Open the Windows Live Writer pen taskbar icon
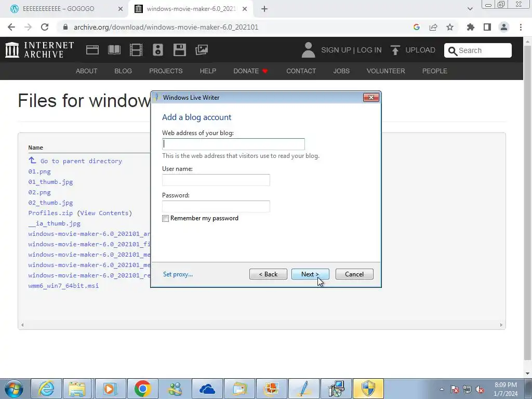532x399 pixels. [x=304, y=389]
